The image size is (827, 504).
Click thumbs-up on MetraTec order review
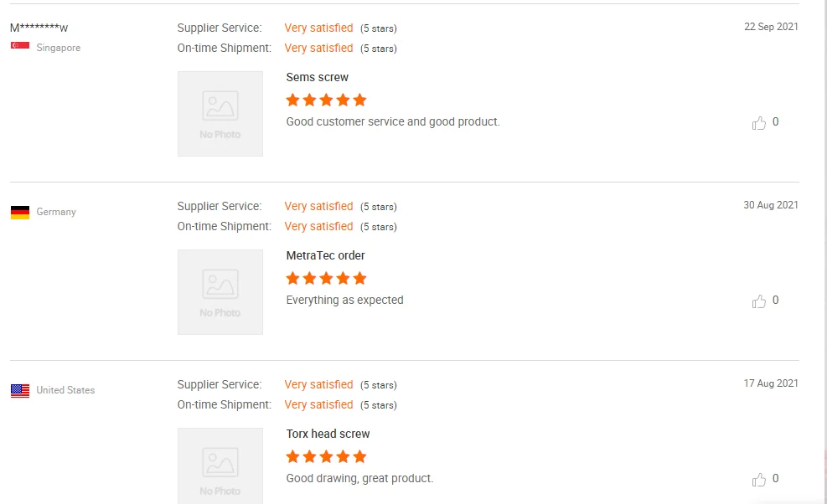pos(759,301)
